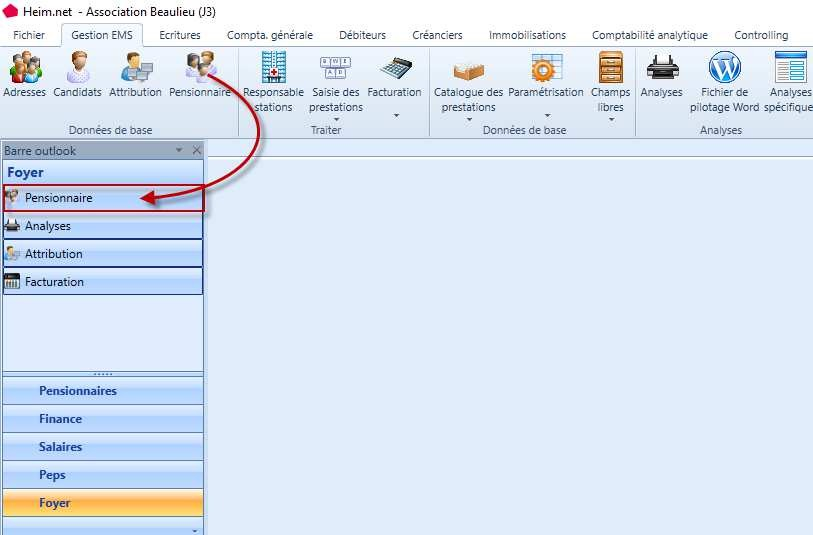Open Facturation in the Foyer panel
The width and height of the screenshot is (813, 535).
pos(103,282)
